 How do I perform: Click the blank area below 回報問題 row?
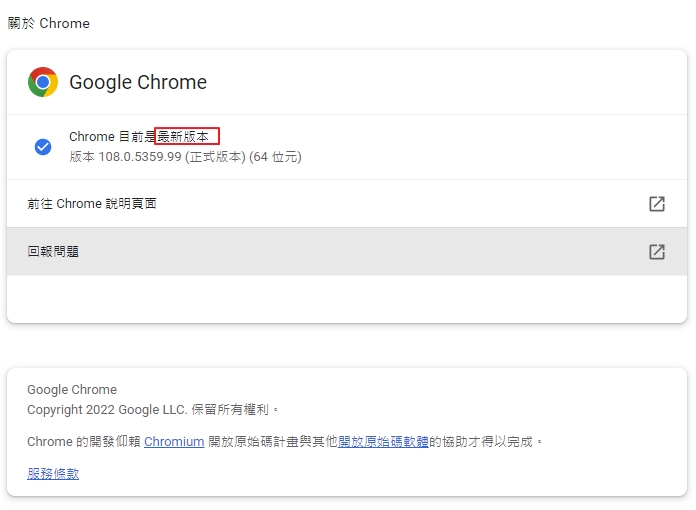click(x=346, y=299)
